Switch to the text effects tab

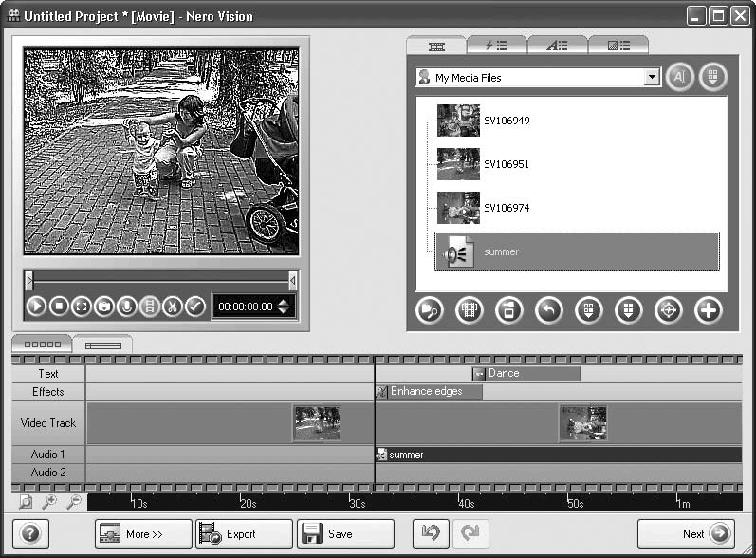point(557,45)
